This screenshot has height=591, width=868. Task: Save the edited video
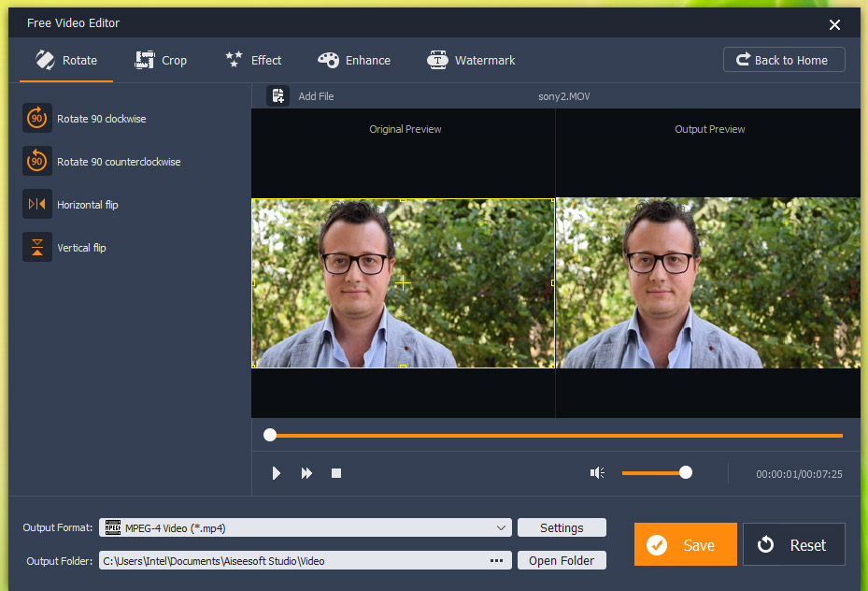(x=685, y=544)
